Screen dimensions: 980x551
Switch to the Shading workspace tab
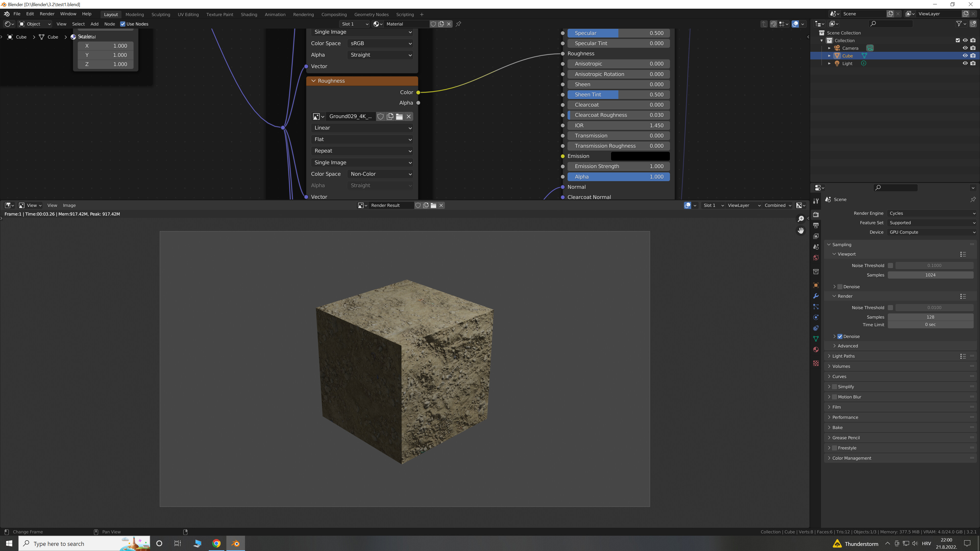[249, 15]
